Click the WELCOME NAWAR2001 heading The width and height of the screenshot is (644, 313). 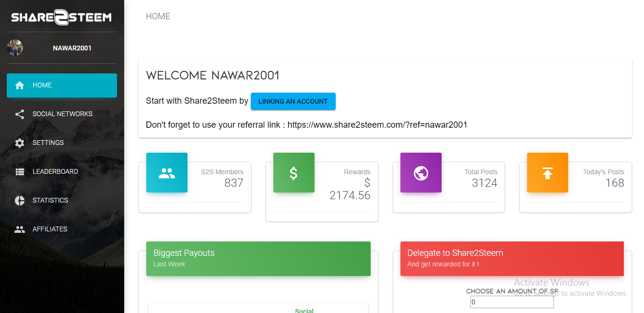pyautogui.click(x=213, y=75)
